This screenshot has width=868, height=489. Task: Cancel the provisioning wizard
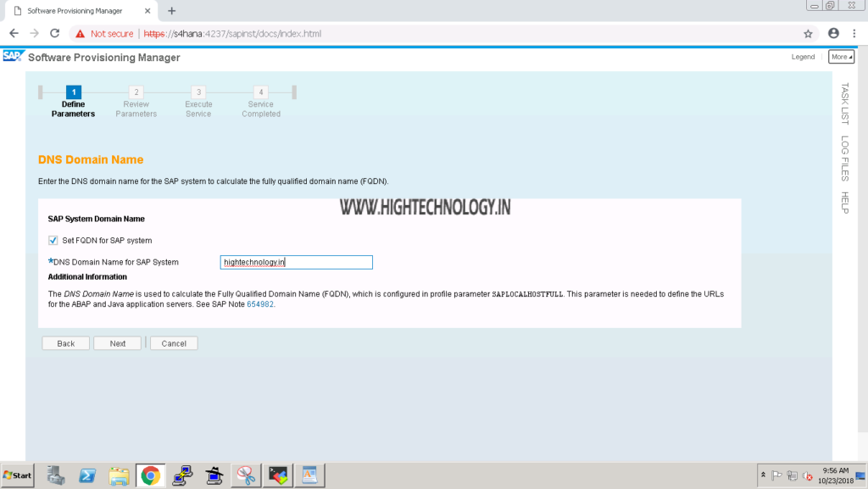(174, 343)
